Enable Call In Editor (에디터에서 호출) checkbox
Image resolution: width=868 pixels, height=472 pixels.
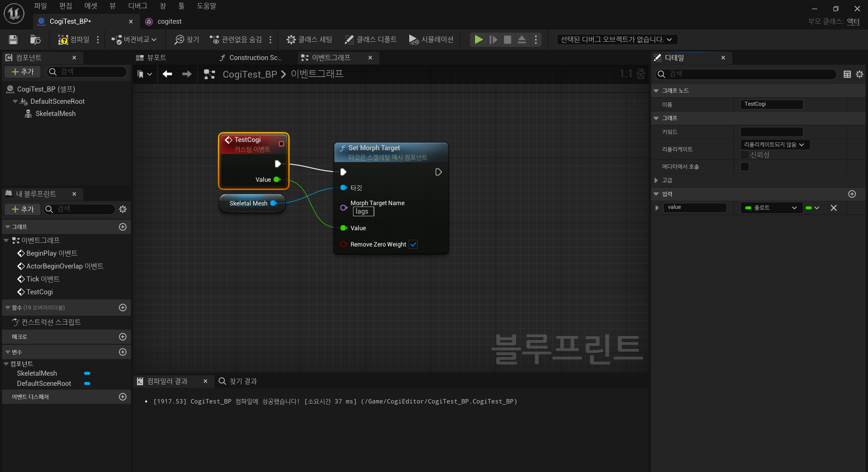click(745, 166)
